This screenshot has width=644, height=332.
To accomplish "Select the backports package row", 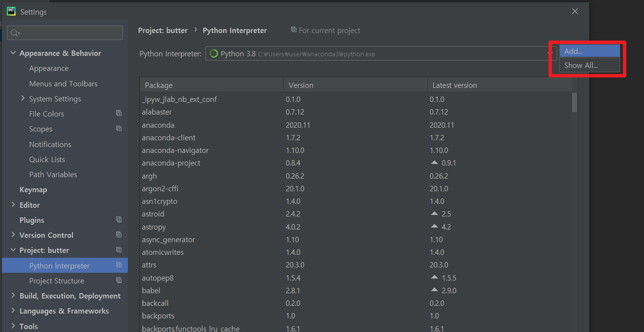I will 356,315.
